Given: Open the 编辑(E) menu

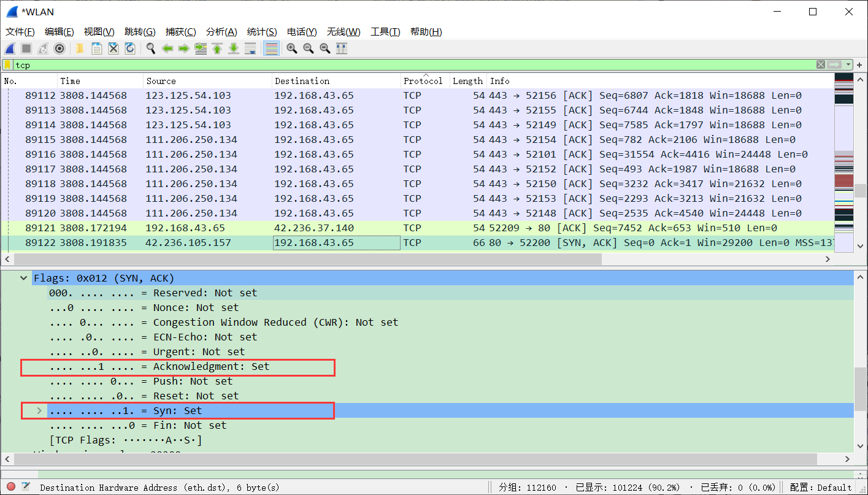Looking at the screenshot, I should (60, 32).
